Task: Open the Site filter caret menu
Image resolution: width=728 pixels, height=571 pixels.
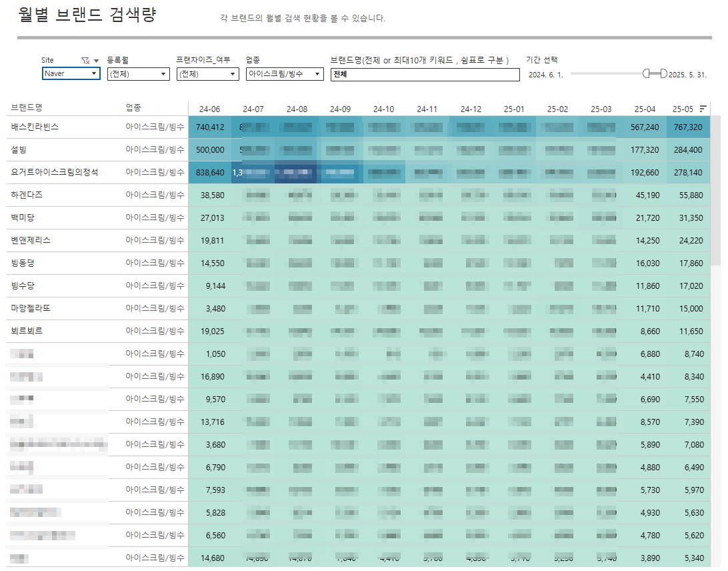Action: pyautogui.click(x=96, y=61)
